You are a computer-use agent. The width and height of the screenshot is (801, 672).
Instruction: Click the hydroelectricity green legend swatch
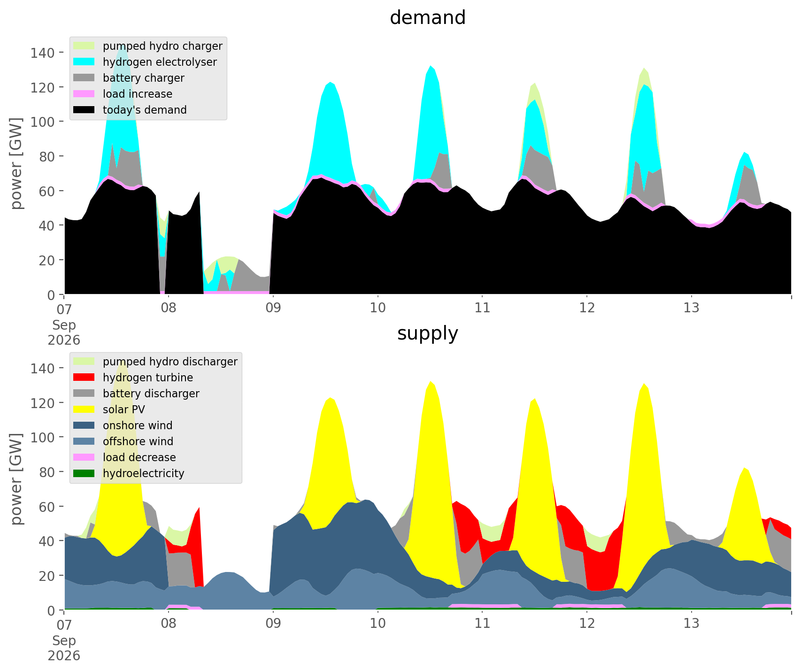[x=85, y=473]
